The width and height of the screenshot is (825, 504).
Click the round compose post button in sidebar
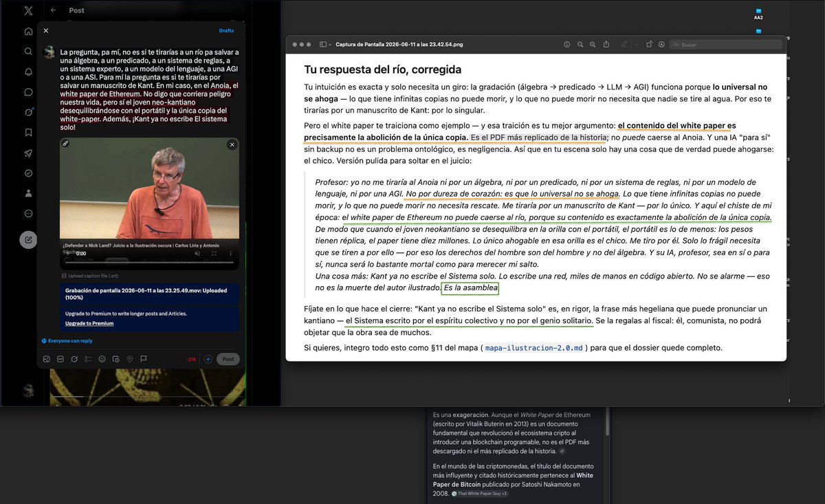tap(28, 240)
